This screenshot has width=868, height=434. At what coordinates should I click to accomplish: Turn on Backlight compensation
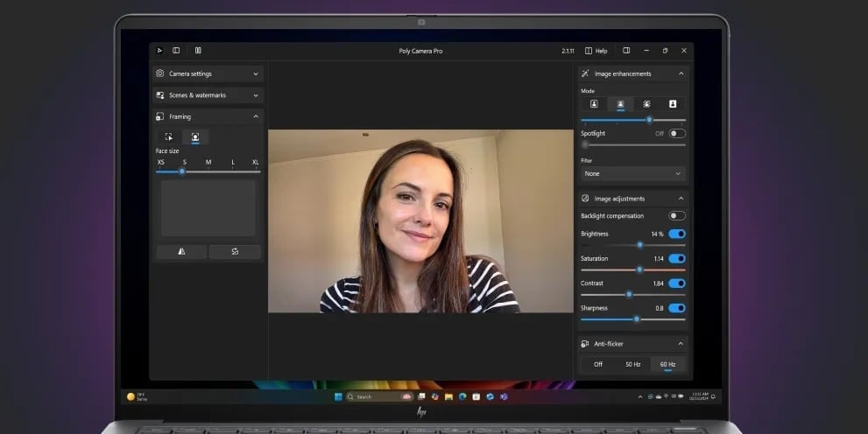(x=676, y=216)
